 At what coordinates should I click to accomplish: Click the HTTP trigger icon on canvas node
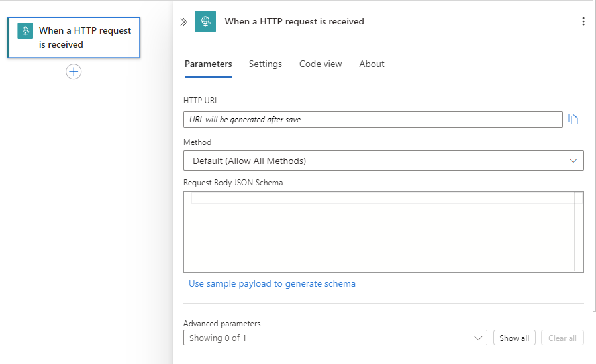point(25,31)
